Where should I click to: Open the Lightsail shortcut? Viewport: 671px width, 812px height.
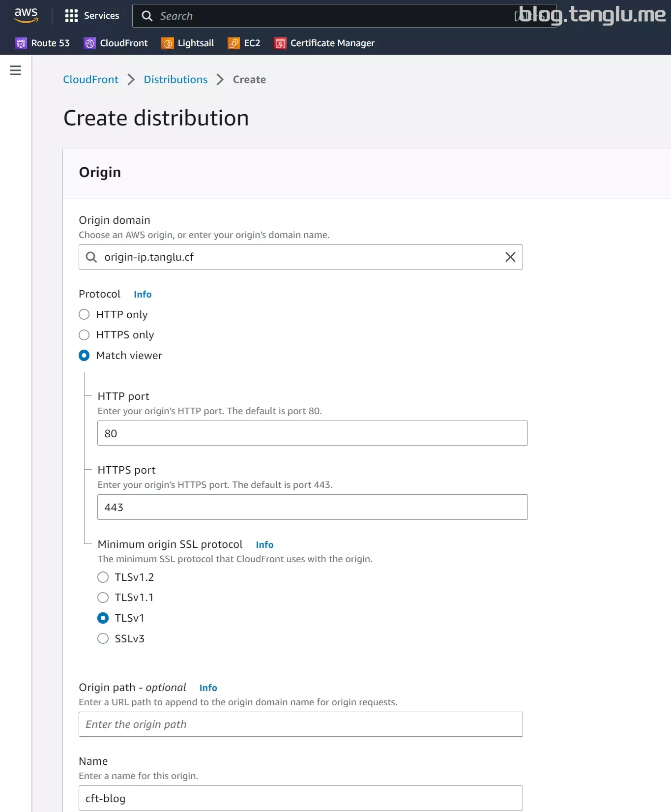188,43
